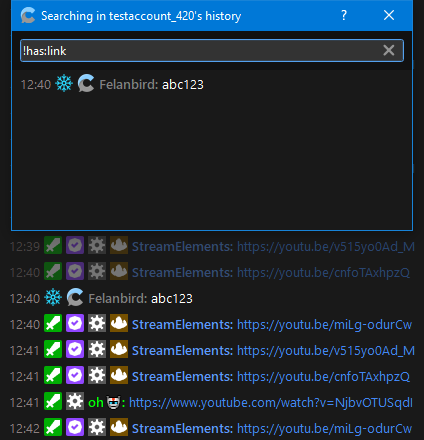Open youtu.be/cnfoTAxhpzQ link at 12:41
Screen dimensions: 424x440
(323, 377)
